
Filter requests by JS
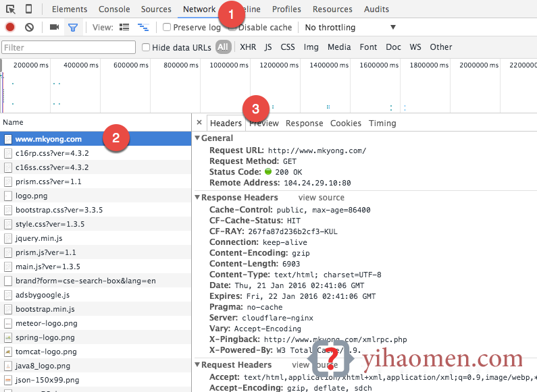coord(268,47)
